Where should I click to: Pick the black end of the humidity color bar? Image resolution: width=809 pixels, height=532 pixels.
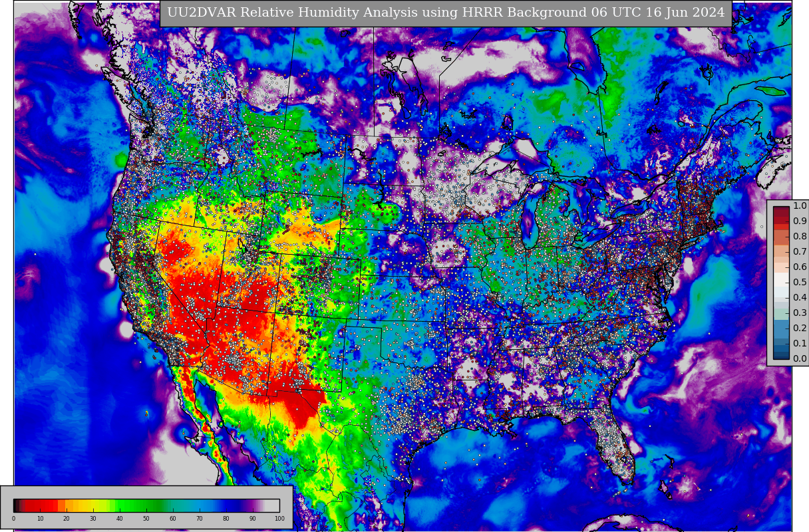(16, 505)
